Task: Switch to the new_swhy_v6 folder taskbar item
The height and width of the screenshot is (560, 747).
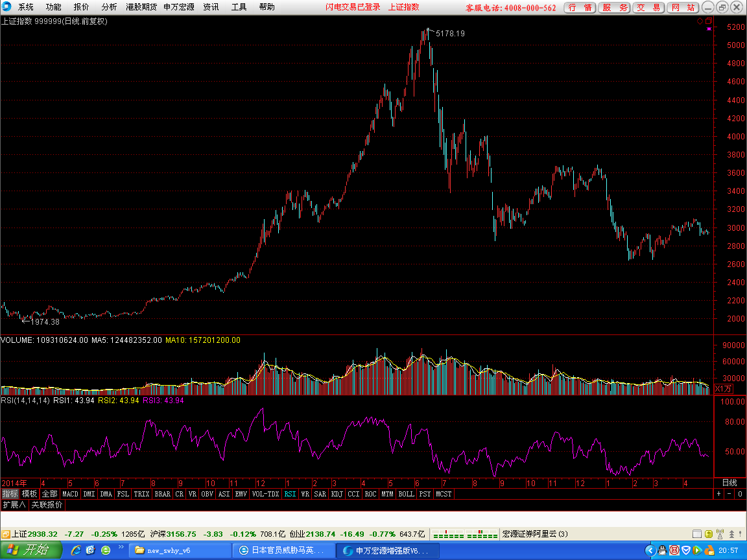Action: pyautogui.click(x=180, y=550)
